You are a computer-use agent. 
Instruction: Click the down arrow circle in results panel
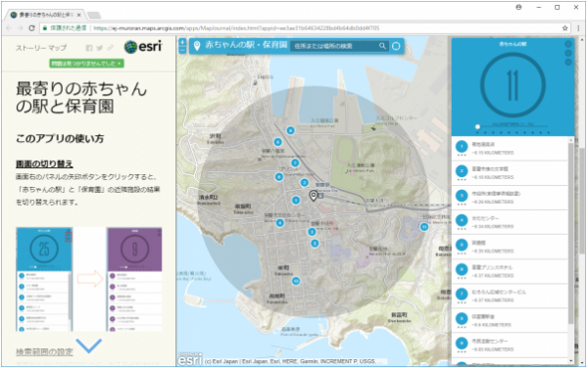[568, 62]
